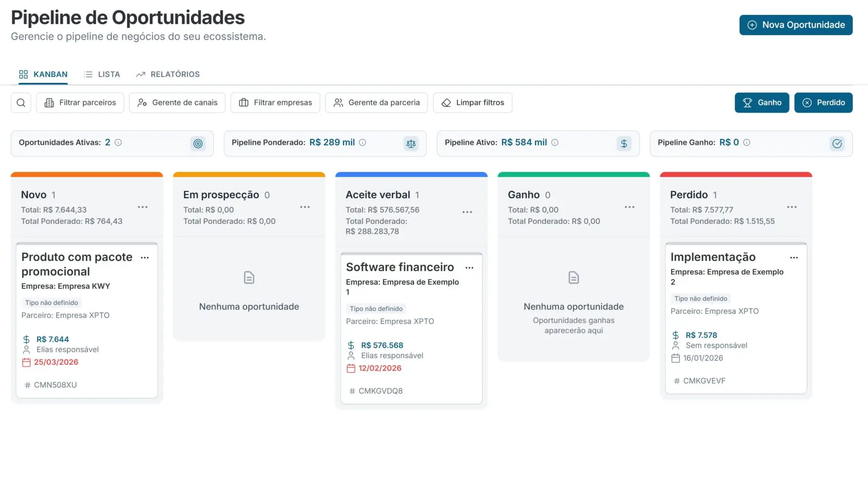Open info icon next to Pipeline Ativo value
868x500 pixels.
click(x=555, y=143)
